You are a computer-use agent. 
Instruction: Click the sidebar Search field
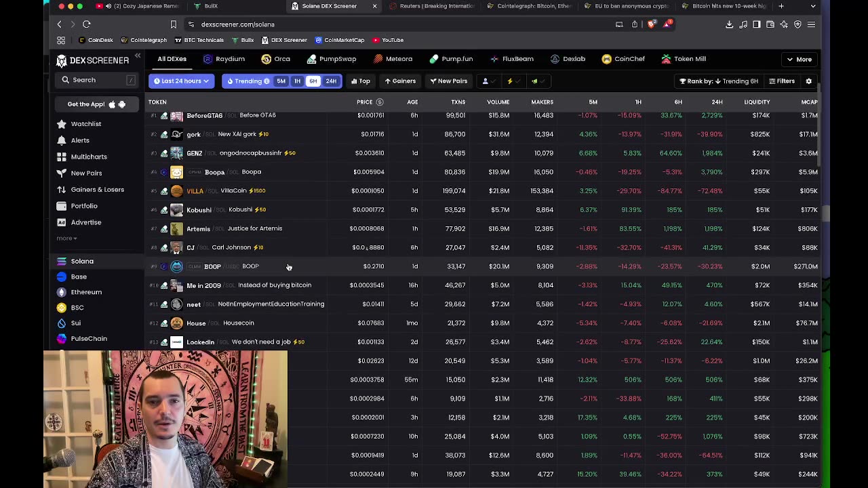(x=98, y=80)
